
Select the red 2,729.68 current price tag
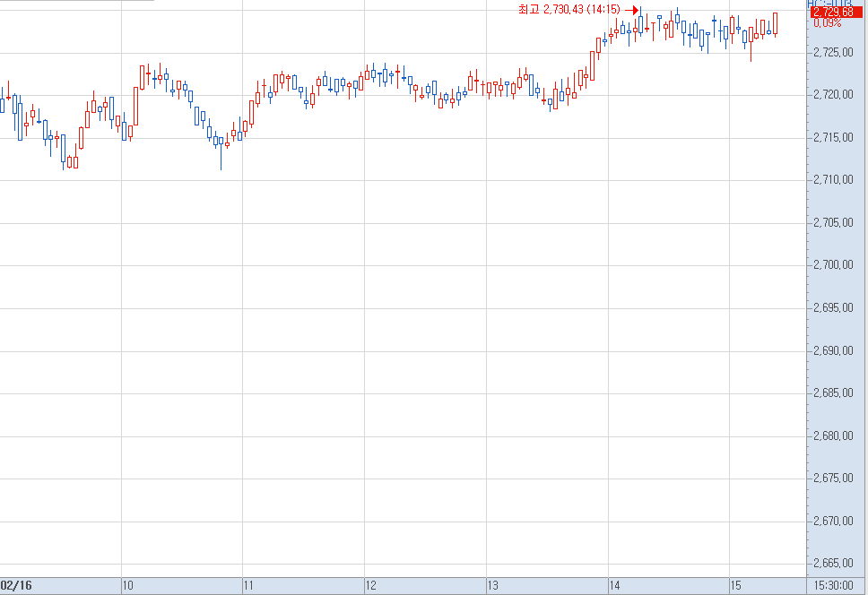pos(836,13)
